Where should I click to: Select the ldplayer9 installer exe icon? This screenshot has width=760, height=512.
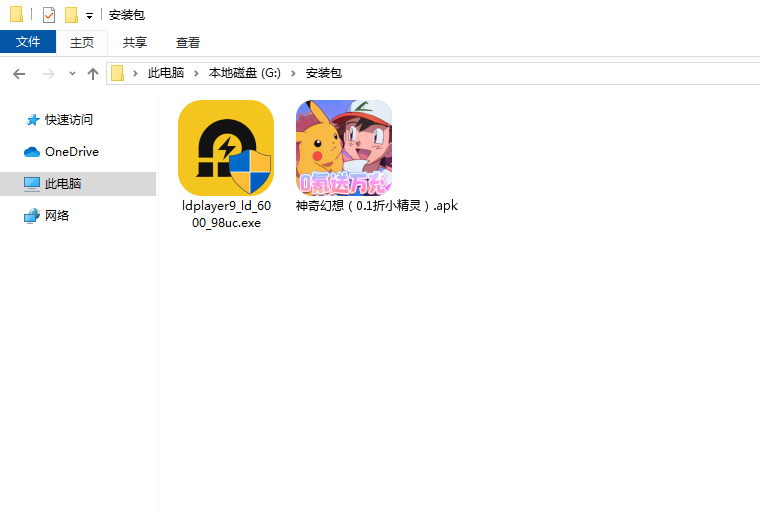tap(226, 148)
